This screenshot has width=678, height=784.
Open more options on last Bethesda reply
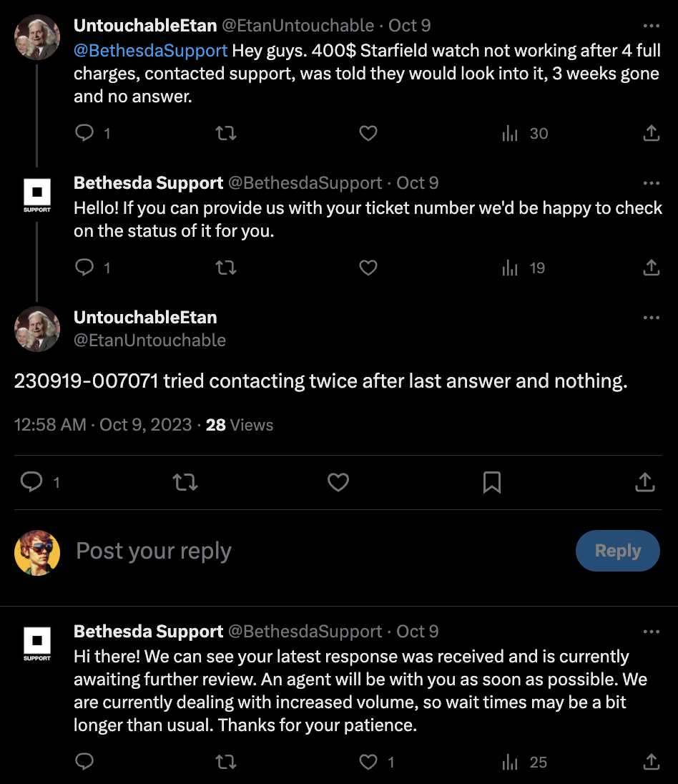click(651, 632)
